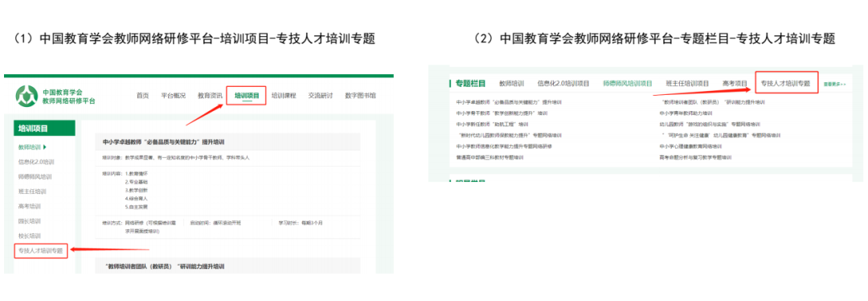
Task: Open the 培训课程 nav item
Action: (284, 95)
